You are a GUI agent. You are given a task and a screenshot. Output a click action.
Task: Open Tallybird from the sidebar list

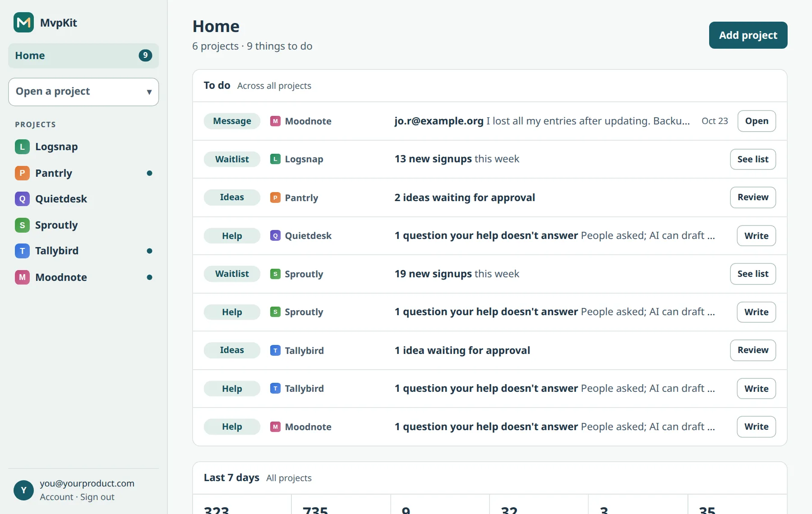[x=83, y=251]
